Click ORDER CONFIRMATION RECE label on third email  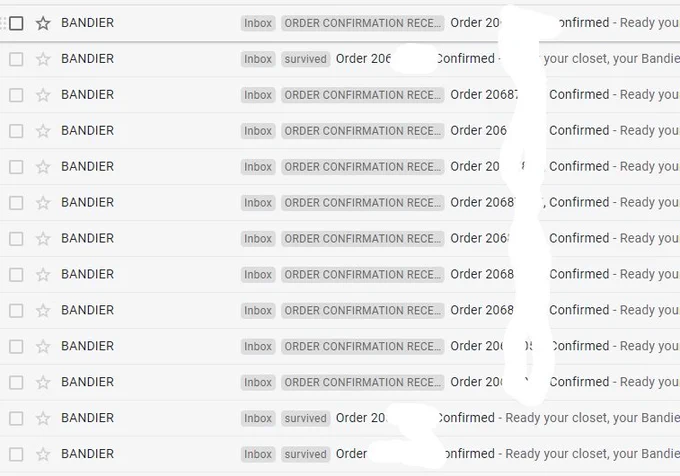pos(363,95)
